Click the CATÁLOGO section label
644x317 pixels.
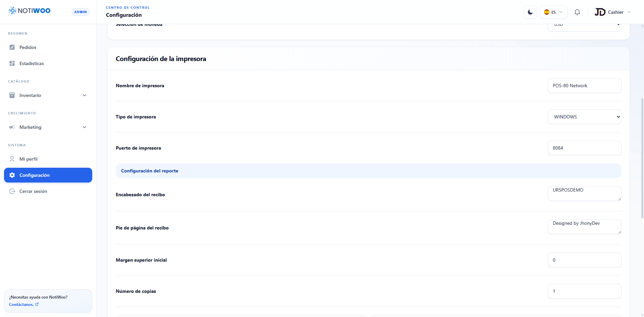19,82
